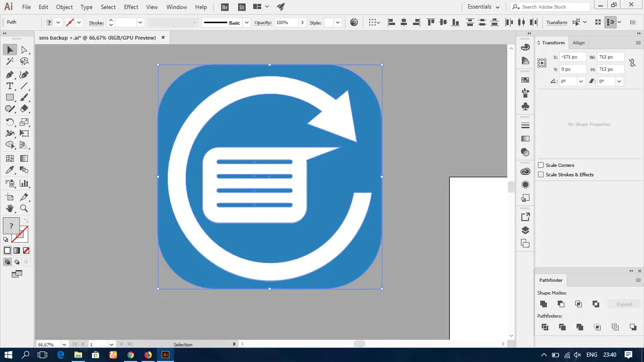
Task: Select the Blend tool
Action: [x=24, y=170]
